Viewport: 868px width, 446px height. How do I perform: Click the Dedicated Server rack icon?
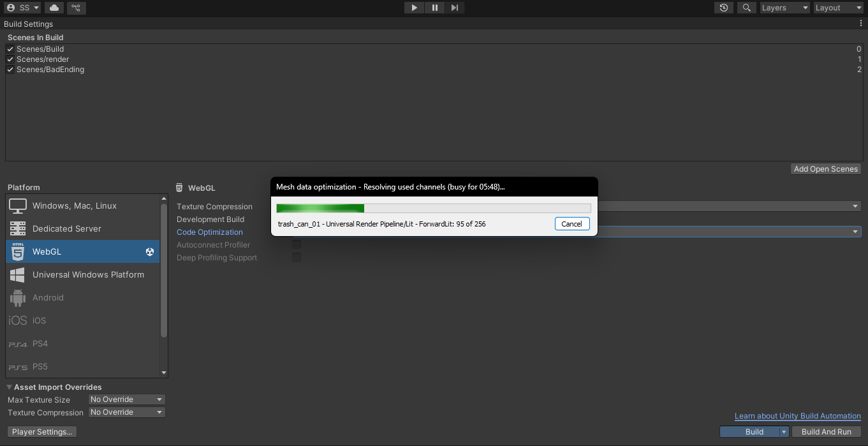pos(18,228)
